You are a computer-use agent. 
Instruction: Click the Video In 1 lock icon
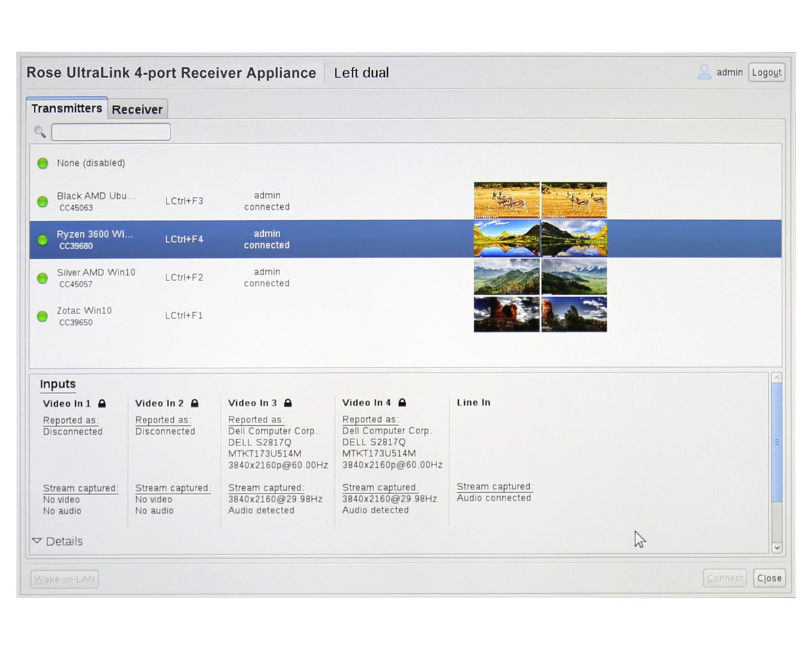[102, 404]
